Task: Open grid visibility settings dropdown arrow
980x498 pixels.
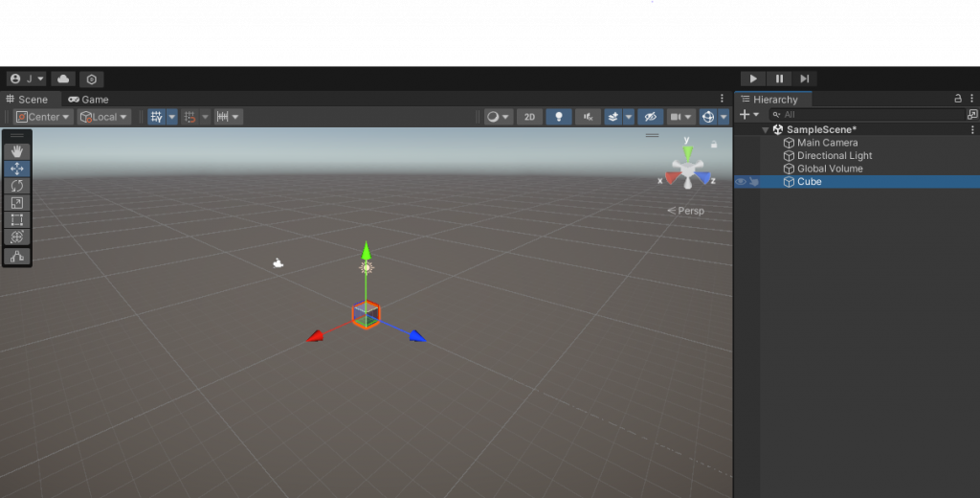Action: tap(172, 117)
